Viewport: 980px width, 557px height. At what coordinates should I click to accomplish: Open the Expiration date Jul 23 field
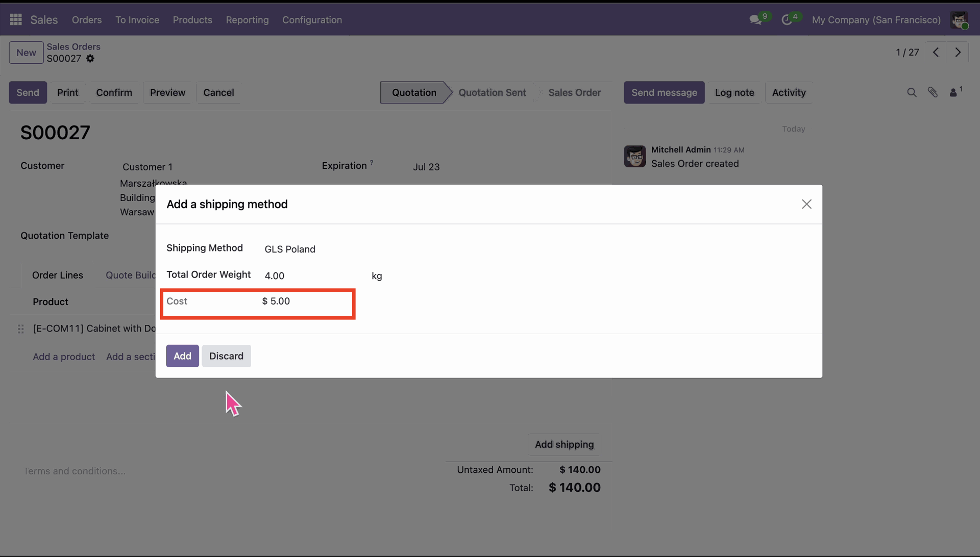tap(426, 167)
